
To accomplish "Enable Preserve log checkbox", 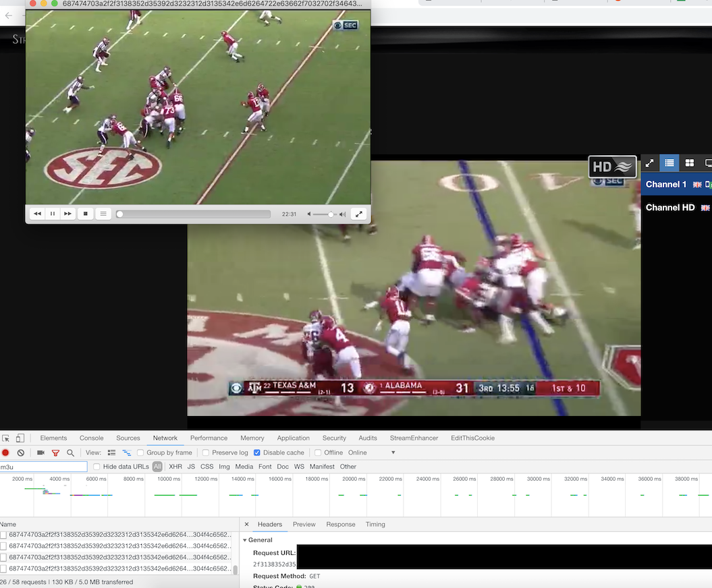I will [206, 452].
